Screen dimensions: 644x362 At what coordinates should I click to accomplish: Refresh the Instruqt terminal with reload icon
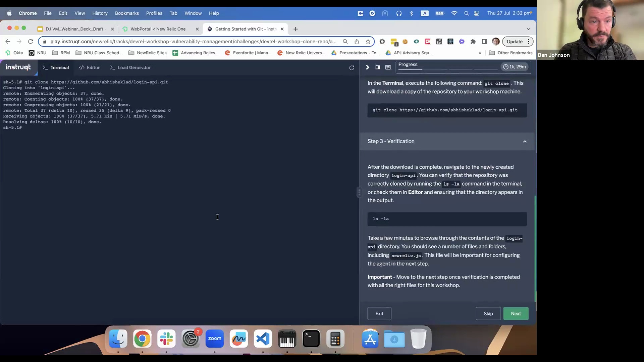pos(352,68)
